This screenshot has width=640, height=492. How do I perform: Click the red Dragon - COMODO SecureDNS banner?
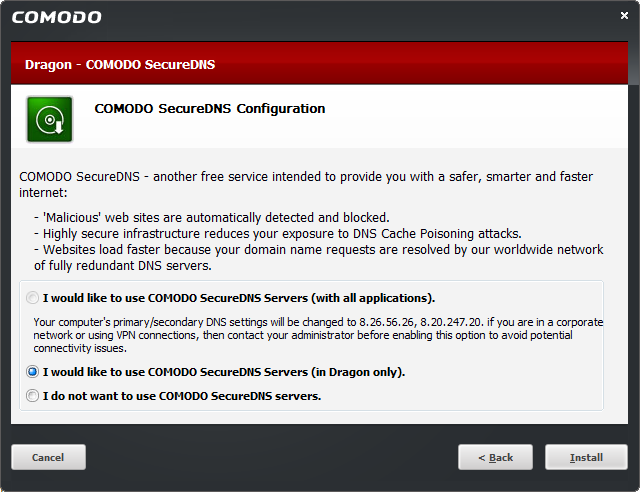tap(320, 65)
